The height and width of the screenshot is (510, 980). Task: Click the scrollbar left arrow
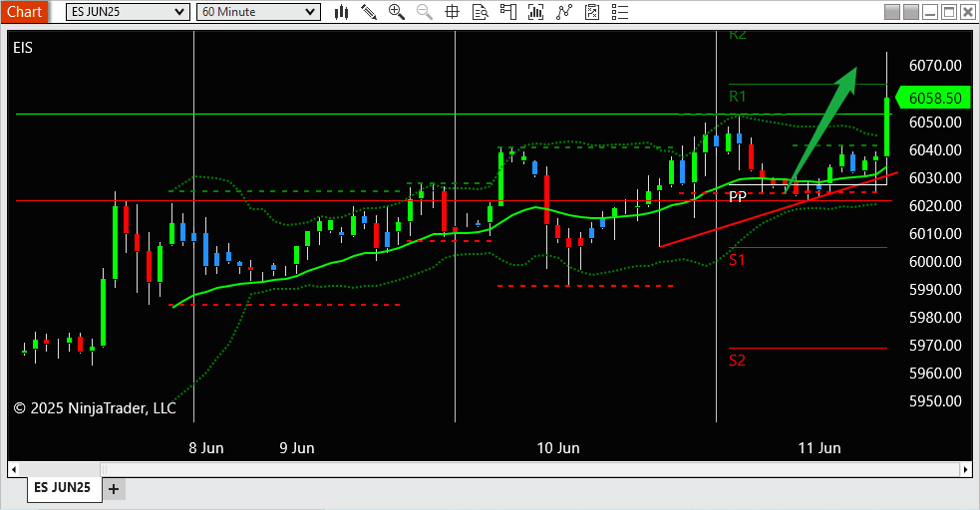click(14, 469)
